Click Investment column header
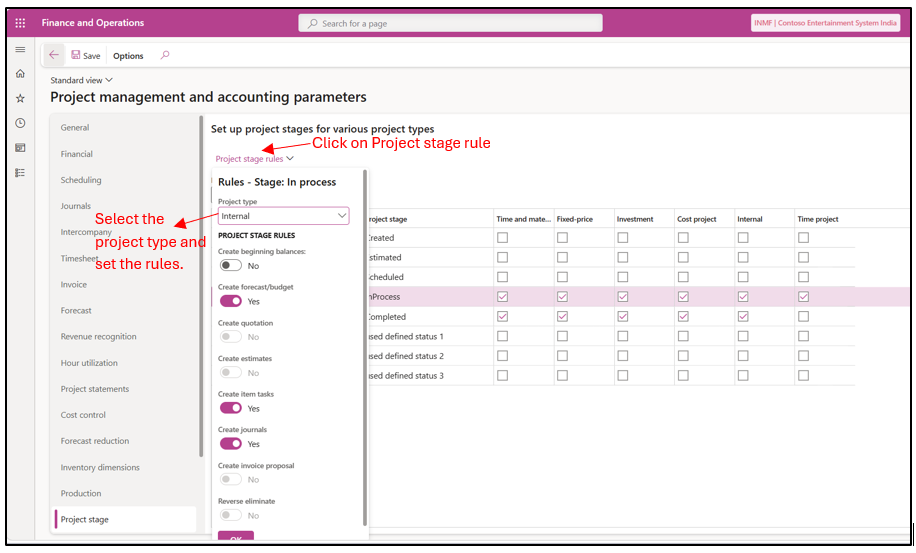Image resolution: width=916 pixels, height=553 pixels. (635, 219)
